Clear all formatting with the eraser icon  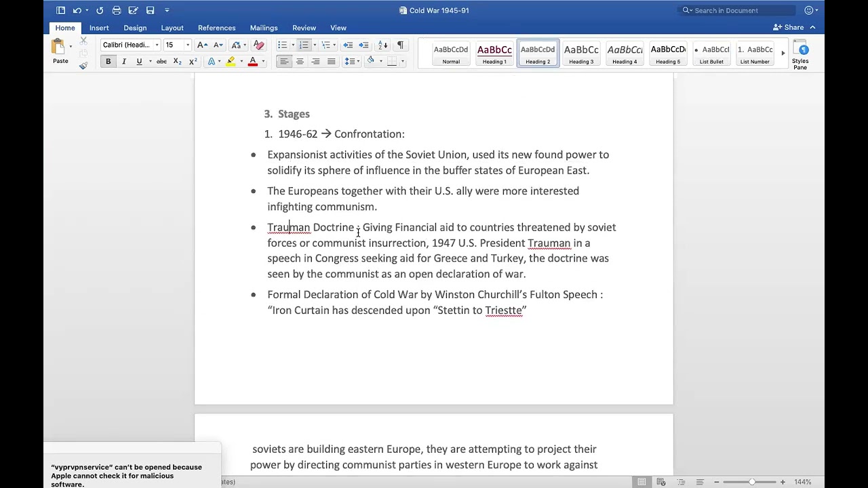pyautogui.click(x=258, y=45)
